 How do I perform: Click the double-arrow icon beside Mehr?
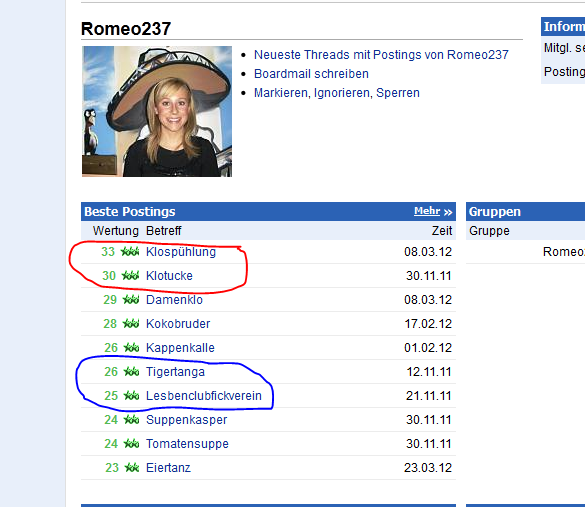point(448,212)
